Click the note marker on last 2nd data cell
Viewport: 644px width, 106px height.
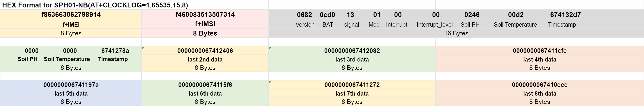[x=143, y=48]
